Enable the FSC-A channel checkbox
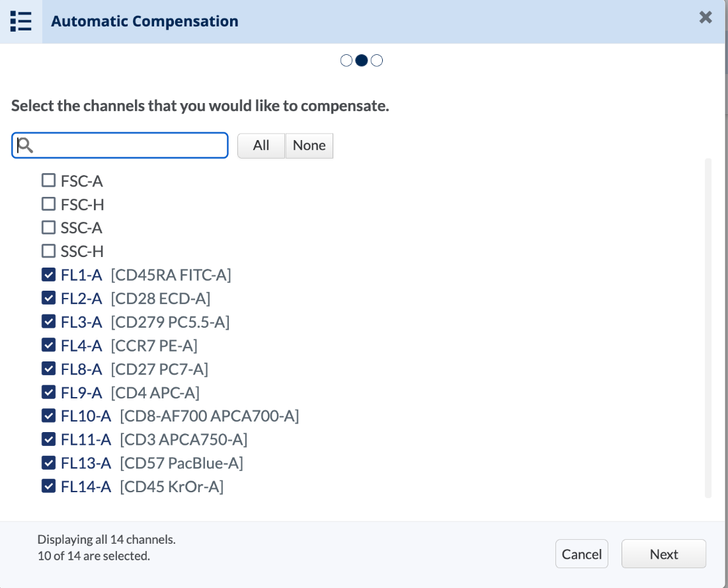728x588 pixels. (x=49, y=180)
